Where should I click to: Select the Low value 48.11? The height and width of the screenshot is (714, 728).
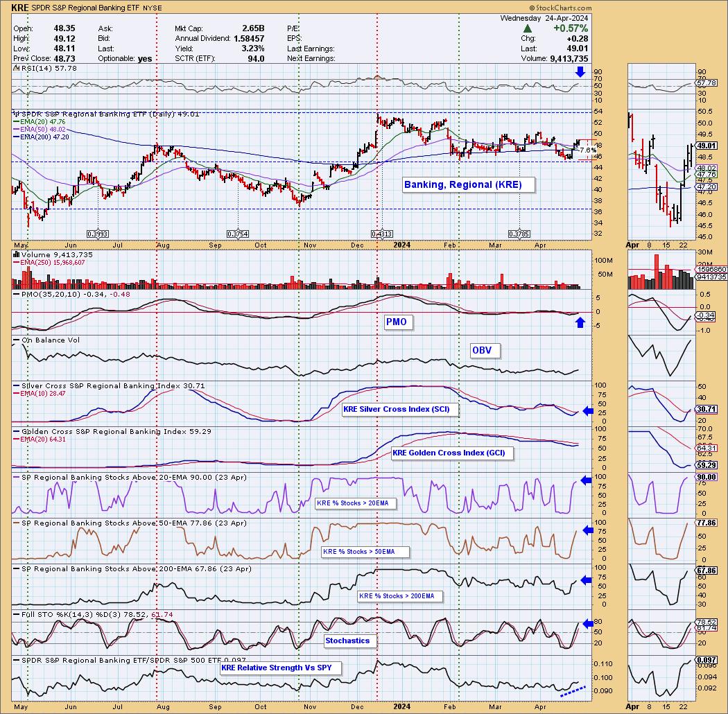click(x=64, y=49)
